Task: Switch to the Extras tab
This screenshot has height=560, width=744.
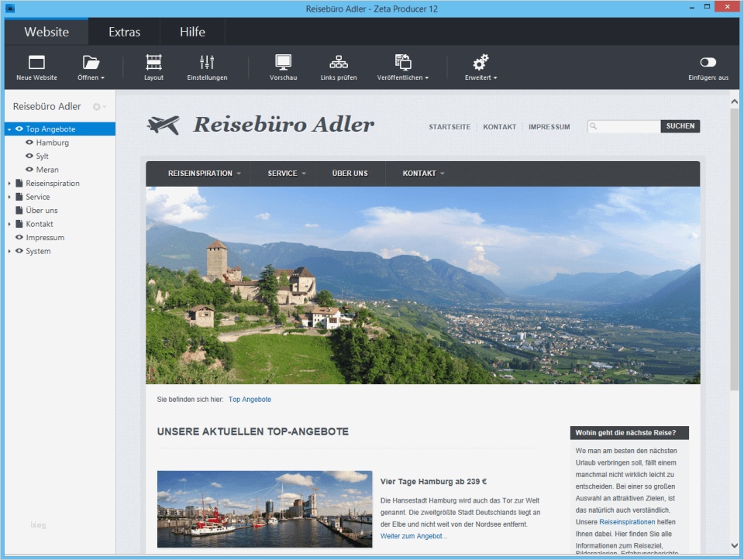Action: click(124, 32)
